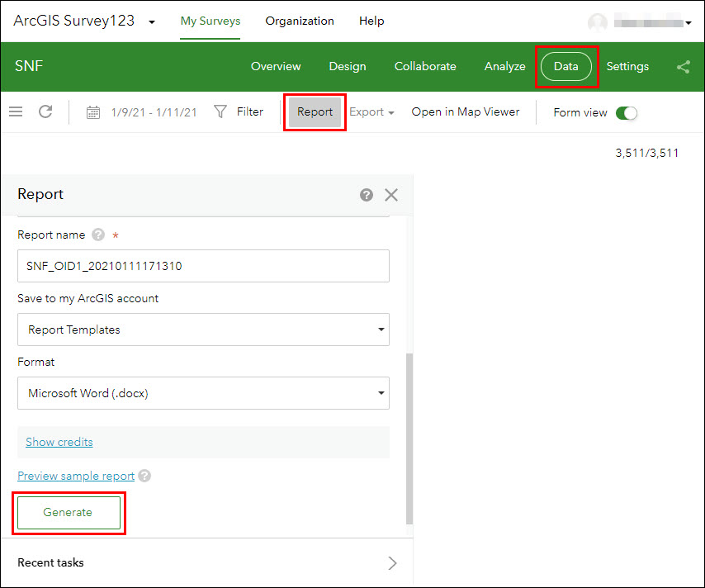Click the Report name input field
This screenshot has height=588, width=705.
(203, 267)
